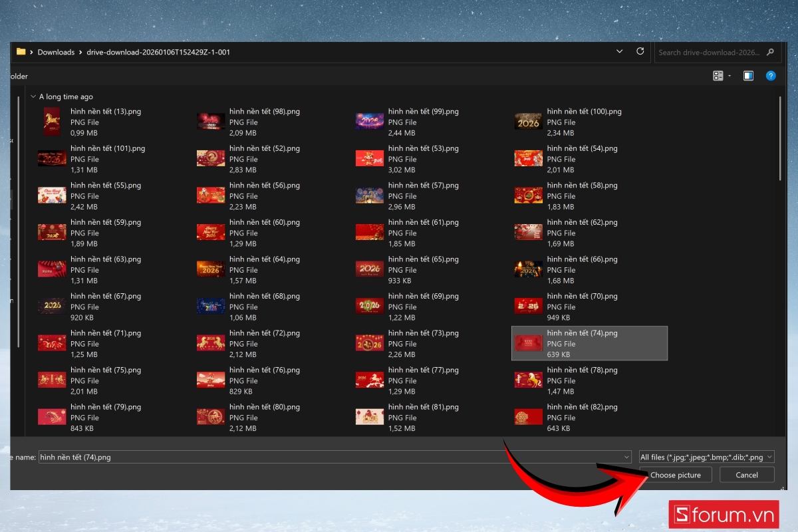Image resolution: width=798 pixels, height=532 pixels.
Task: Click the search magnifier icon
Action: click(x=770, y=52)
